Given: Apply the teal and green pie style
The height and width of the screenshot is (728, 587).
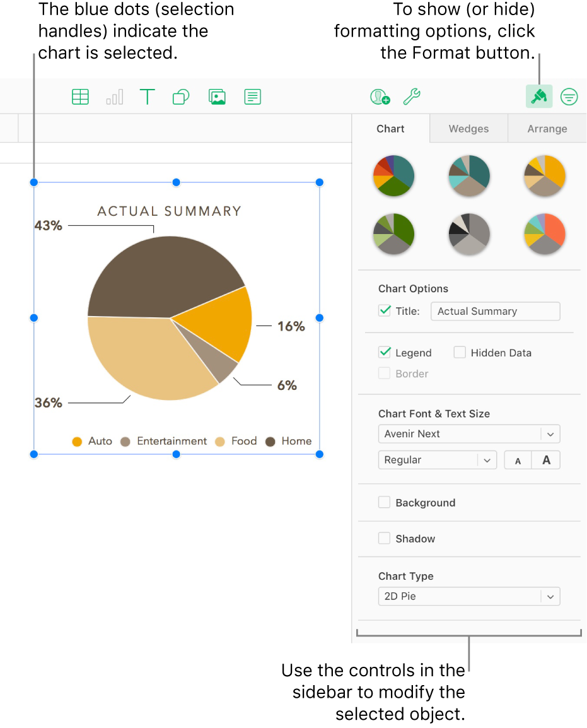Looking at the screenshot, I should pyautogui.click(x=393, y=175).
